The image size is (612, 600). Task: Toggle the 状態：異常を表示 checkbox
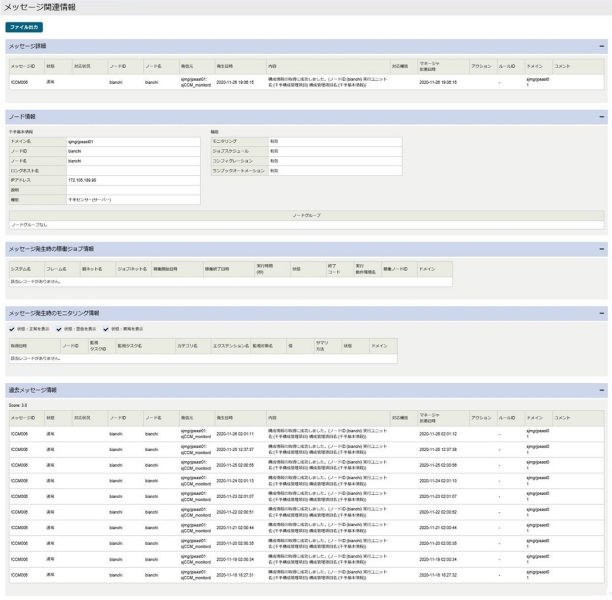pos(106,329)
